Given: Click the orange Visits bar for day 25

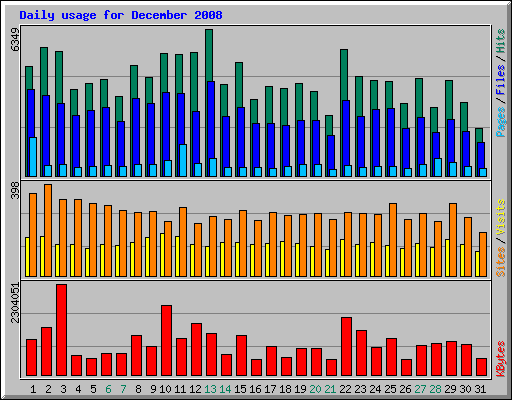Looking at the screenshot, I should click(x=393, y=240).
